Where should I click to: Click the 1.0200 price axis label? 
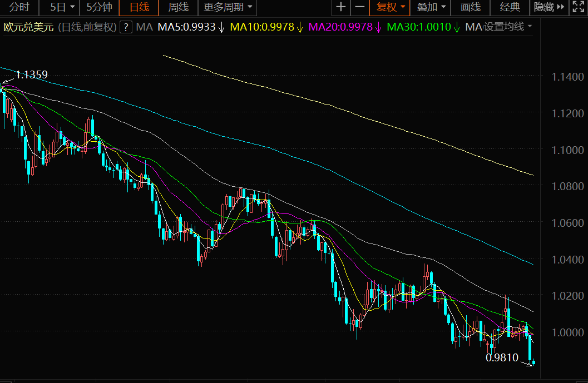[567, 296]
